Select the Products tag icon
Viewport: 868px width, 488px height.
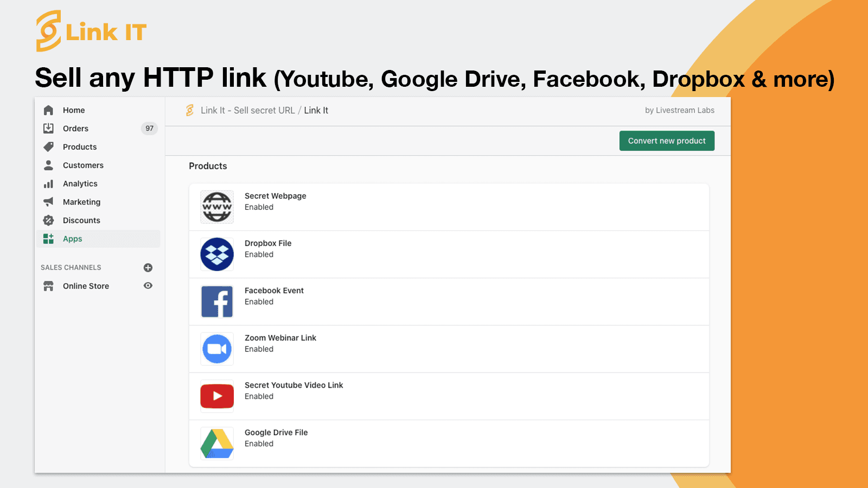pyautogui.click(x=48, y=146)
